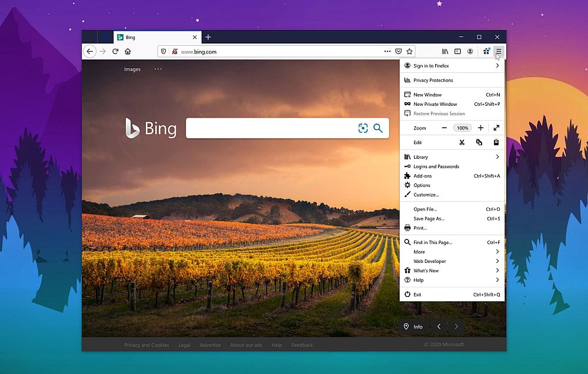Open the tracking protection shield in address bar
Screen dimensions: 588x374
pyautogui.click(x=164, y=52)
